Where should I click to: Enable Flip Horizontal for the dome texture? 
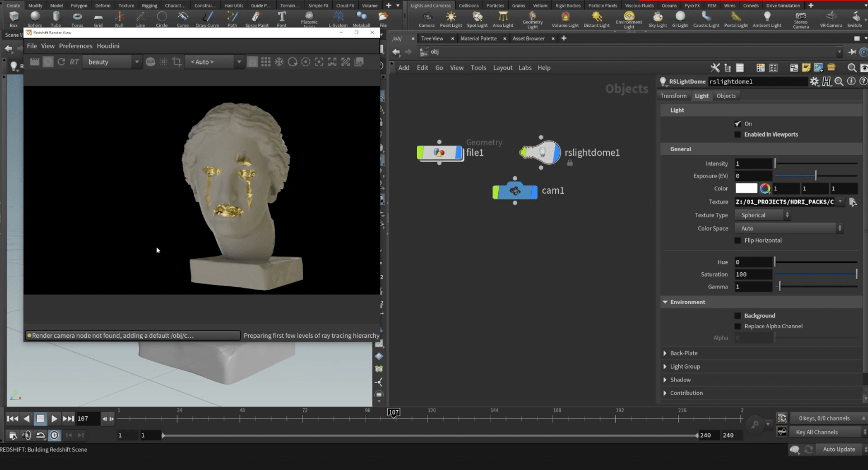pyautogui.click(x=737, y=240)
